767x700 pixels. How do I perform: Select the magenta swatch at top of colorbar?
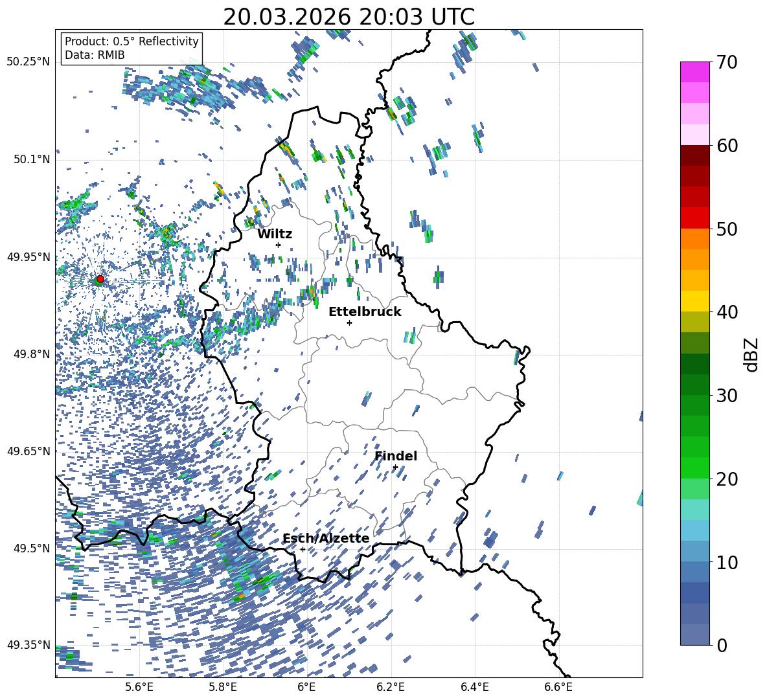(695, 72)
